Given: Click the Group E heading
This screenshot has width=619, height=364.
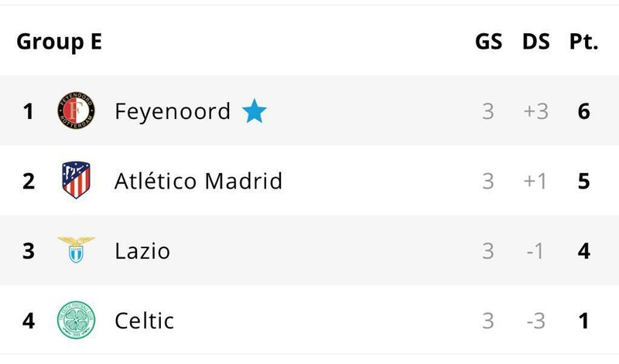Looking at the screenshot, I should coord(59,42).
